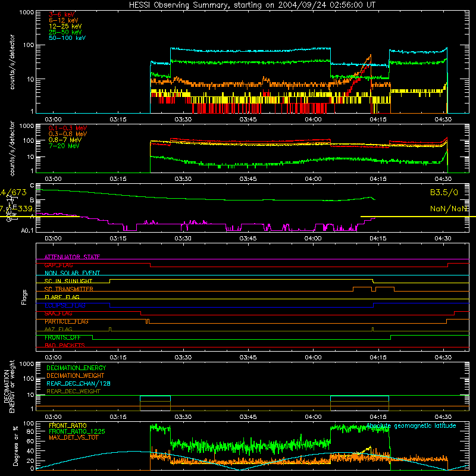Select the ECLIPSE_FLAG label

(65, 305)
